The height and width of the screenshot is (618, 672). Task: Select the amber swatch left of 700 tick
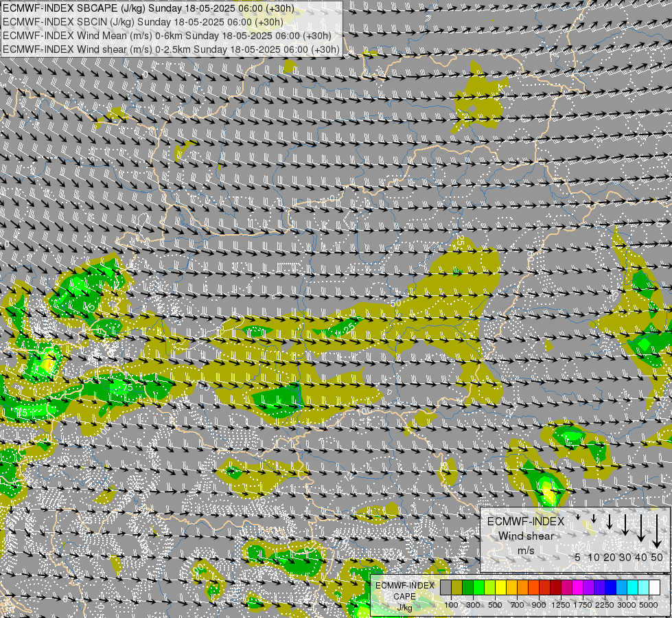(511, 588)
